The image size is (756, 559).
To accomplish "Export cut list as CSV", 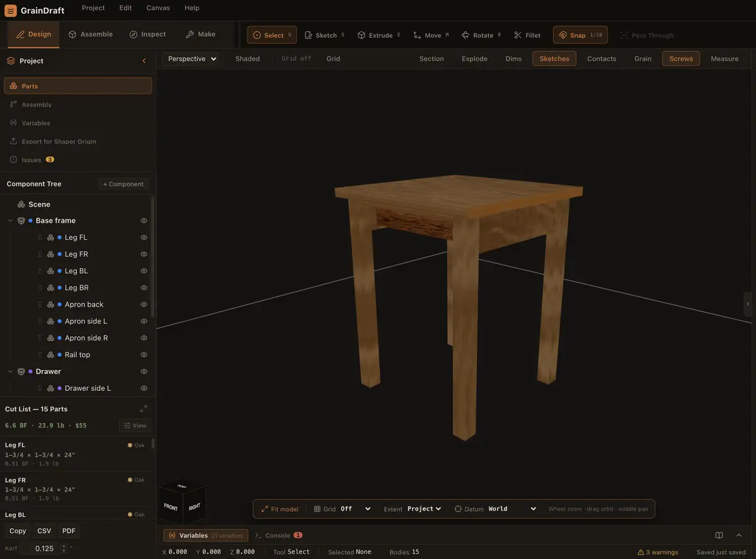I will pos(44,531).
